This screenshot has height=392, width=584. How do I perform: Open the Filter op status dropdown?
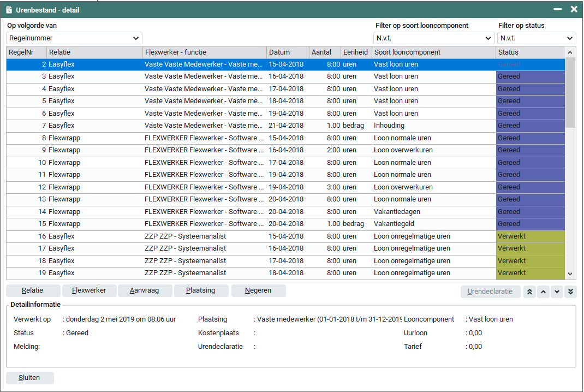click(x=537, y=38)
